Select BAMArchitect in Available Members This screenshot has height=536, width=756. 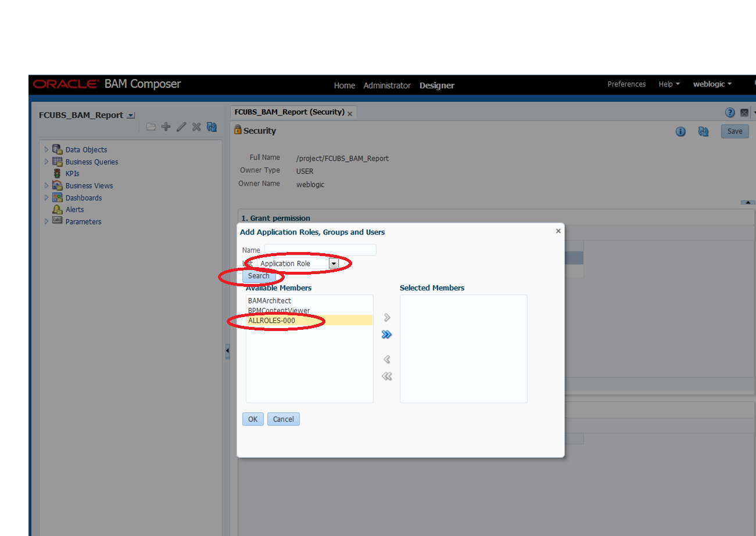(x=309, y=301)
